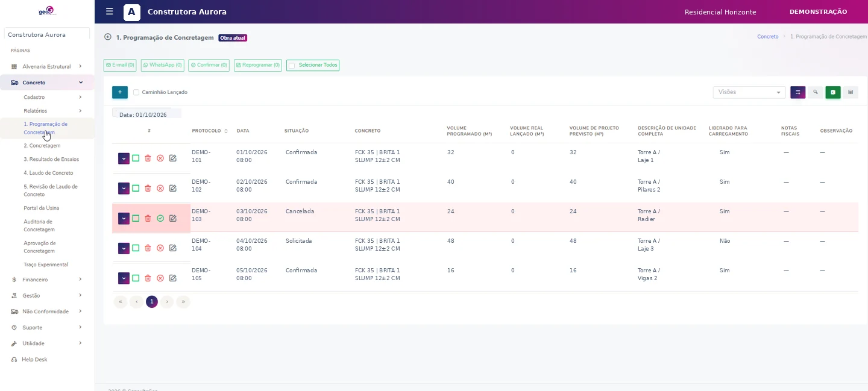Click the back arrow beside page title
Image resolution: width=868 pixels, height=391 pixels.
108,37
